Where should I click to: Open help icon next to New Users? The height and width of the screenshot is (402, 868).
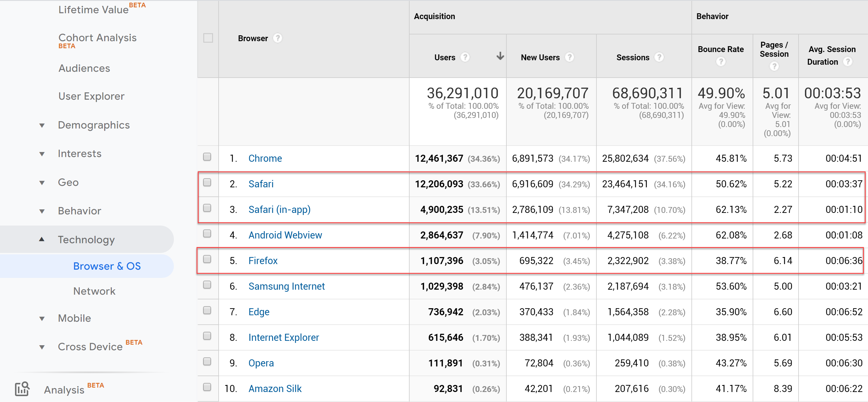[569, 57]
